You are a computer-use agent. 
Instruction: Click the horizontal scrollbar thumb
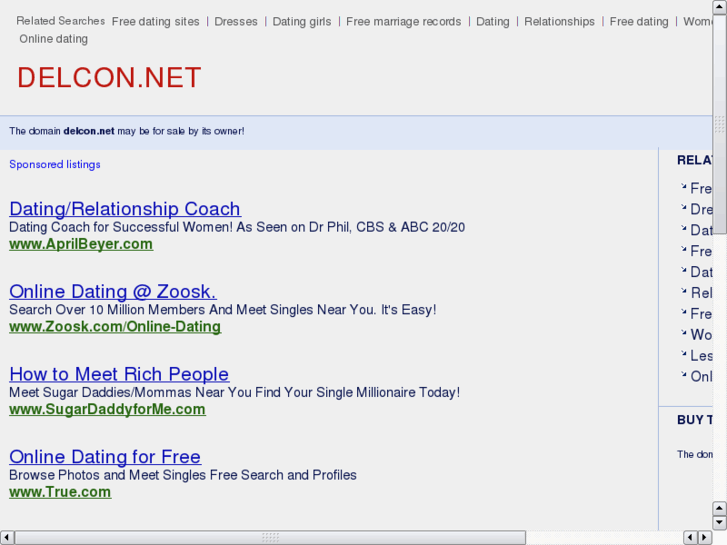click(270, 538)
